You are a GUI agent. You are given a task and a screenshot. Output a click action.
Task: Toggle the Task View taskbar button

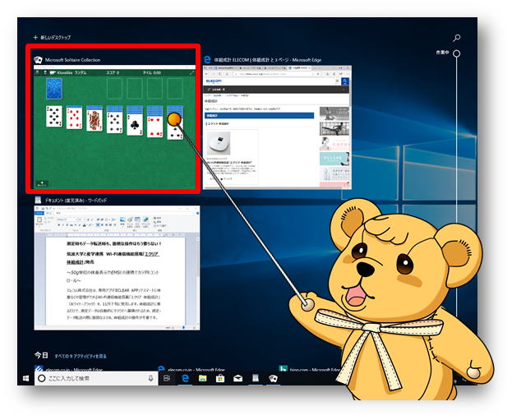click(167, 378)
